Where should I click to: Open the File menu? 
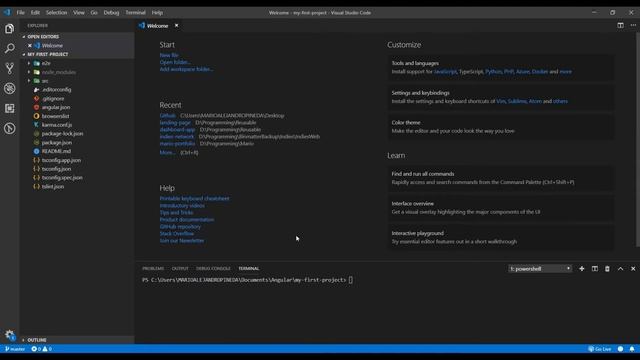pyautogui.click(x=20, y=13)
